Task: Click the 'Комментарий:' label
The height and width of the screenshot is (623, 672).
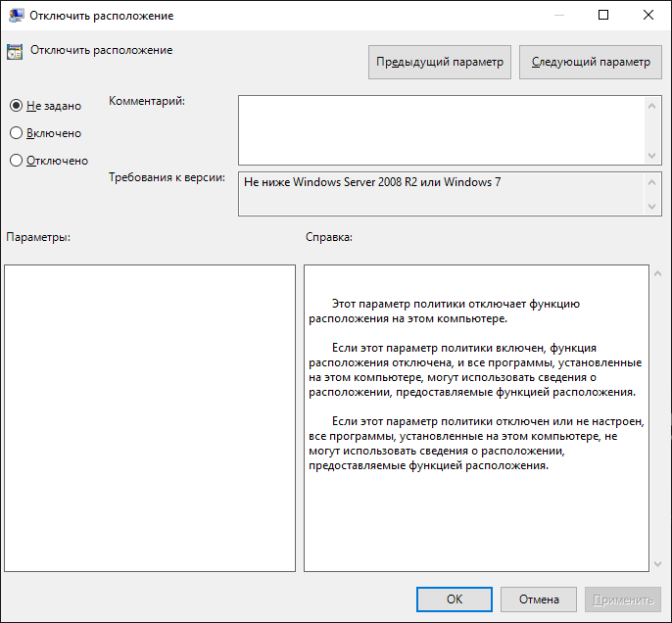Action: [147, 101]
